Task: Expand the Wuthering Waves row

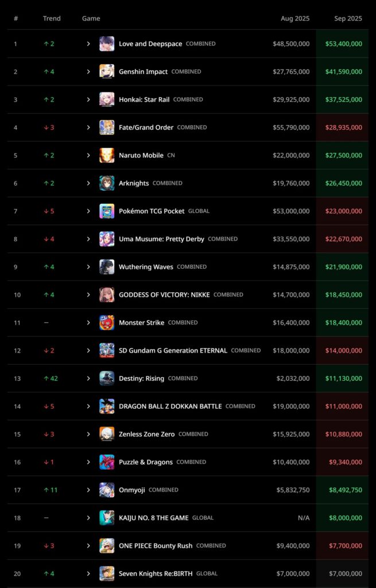Action: click(x=88, y=267)
